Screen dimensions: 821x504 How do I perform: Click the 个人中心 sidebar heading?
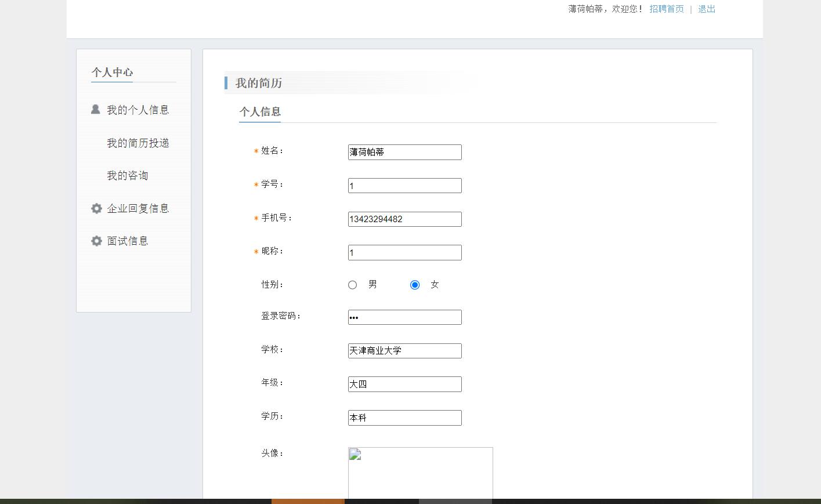(112, 72)
